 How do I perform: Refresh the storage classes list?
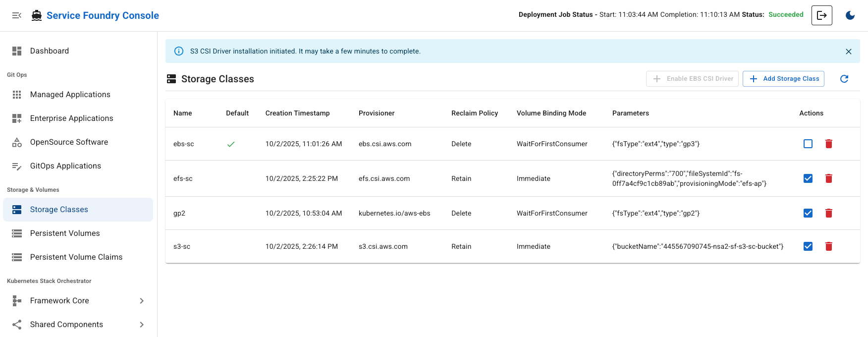point(844,79)
